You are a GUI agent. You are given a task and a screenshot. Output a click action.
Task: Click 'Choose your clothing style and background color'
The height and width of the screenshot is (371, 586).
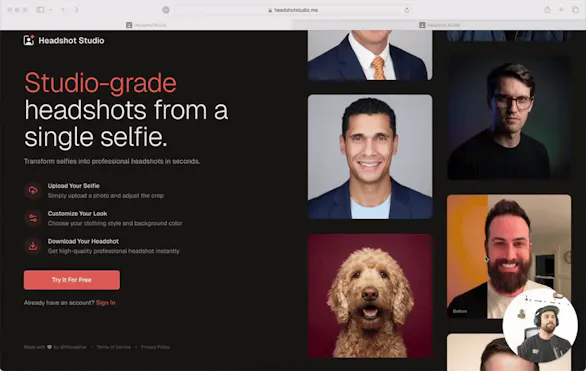pos(115,223)
